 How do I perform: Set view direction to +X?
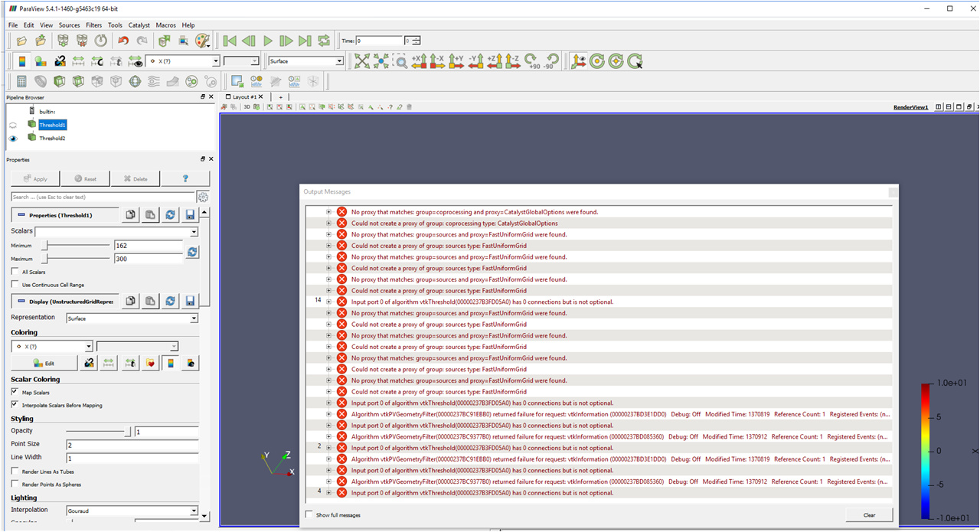[419, 61]
